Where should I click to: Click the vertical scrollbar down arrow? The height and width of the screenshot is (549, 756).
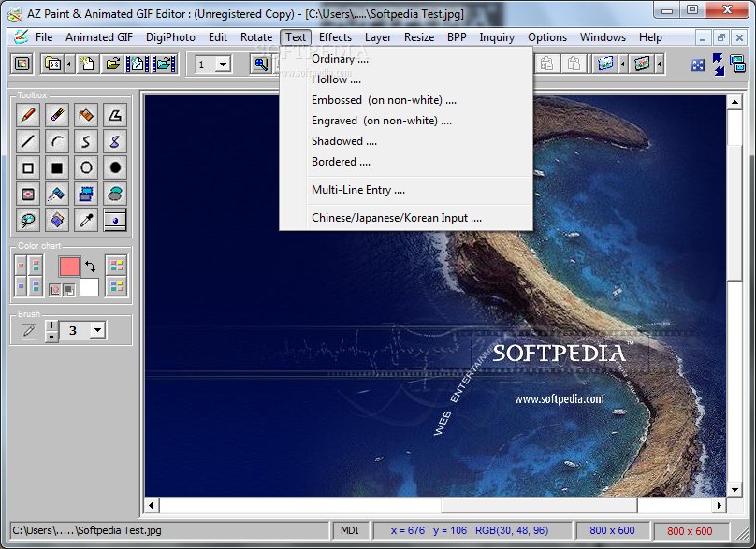click(734, 490)
